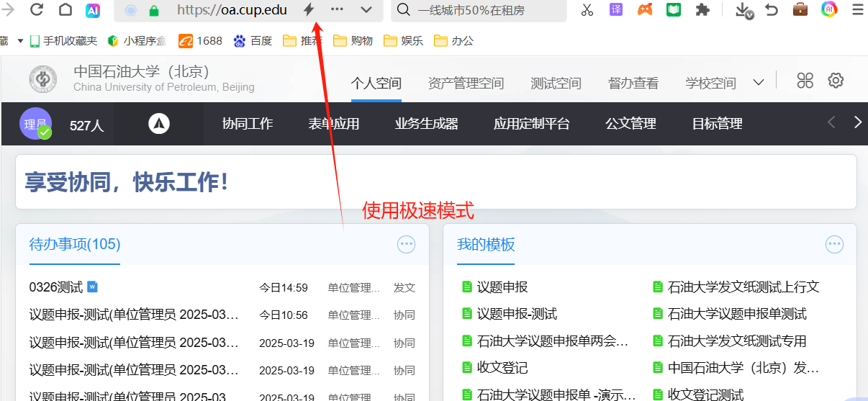
Task: Click the purple translate icon
Action: pos(616,10)
